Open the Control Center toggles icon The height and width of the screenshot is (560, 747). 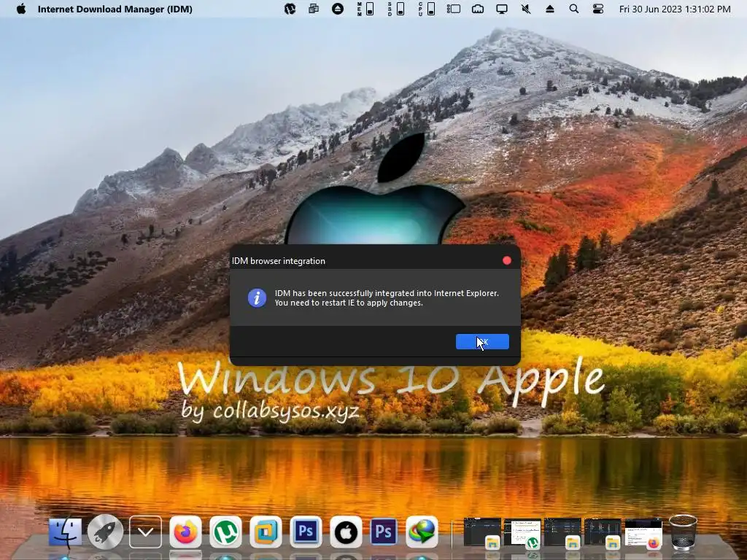[598, 9]
